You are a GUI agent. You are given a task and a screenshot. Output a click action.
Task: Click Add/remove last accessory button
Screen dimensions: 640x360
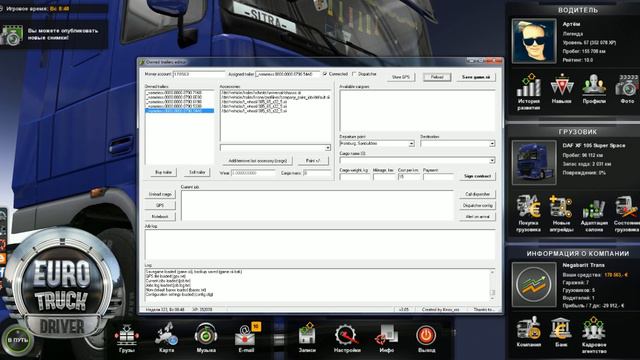(258, 160)
